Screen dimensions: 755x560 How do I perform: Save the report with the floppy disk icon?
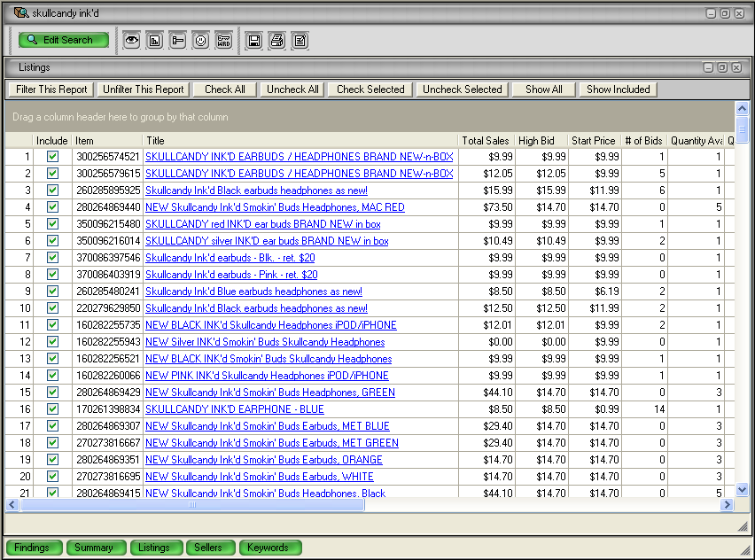coord(254,41)
